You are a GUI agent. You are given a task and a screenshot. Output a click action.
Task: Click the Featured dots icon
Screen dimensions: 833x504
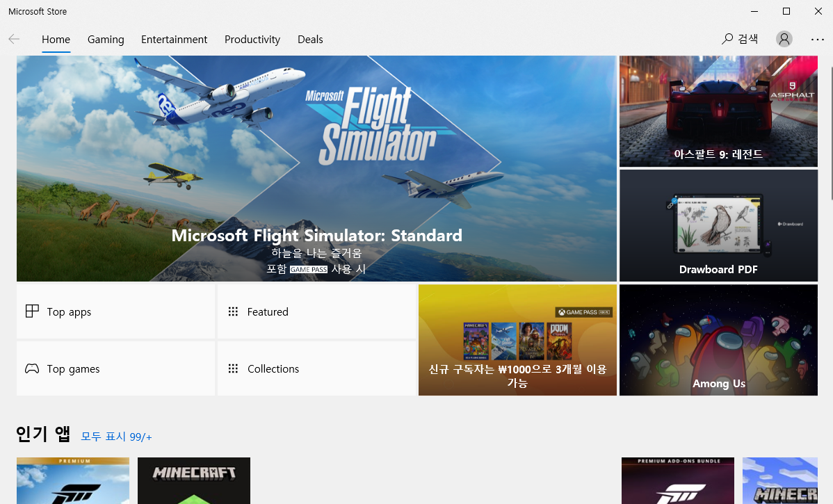[x=233, y=311]
